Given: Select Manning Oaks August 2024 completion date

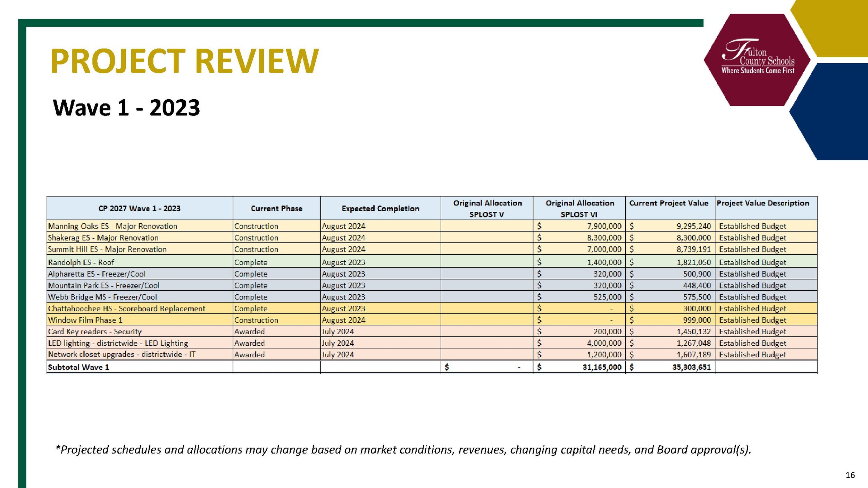Looking at the screenshot, I should [380, 226].
